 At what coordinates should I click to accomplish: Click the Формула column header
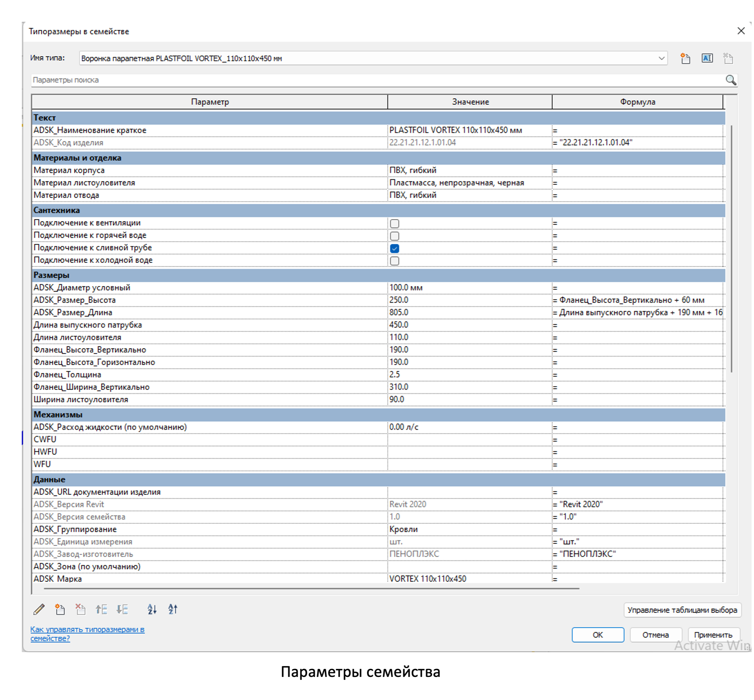coord(638,102)
